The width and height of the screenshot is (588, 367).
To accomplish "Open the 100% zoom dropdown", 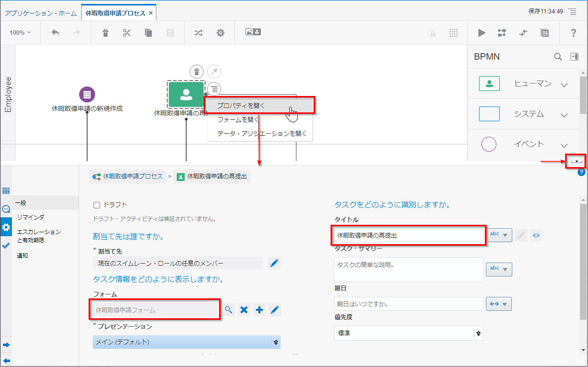I will click(20, 33).
